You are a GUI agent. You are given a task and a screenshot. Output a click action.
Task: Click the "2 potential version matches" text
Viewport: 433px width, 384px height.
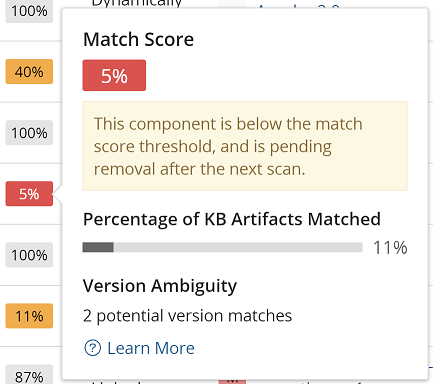click(x=188, y=316)
